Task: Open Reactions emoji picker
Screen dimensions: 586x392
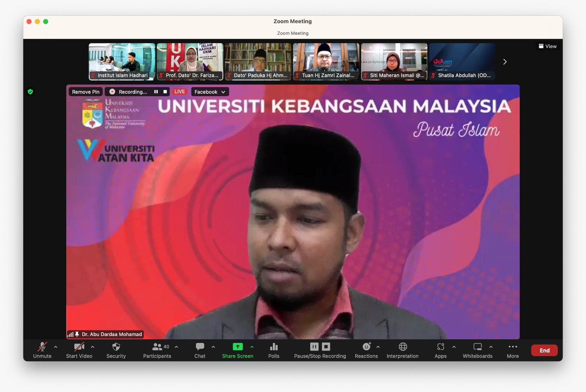Action: point(366,350)
